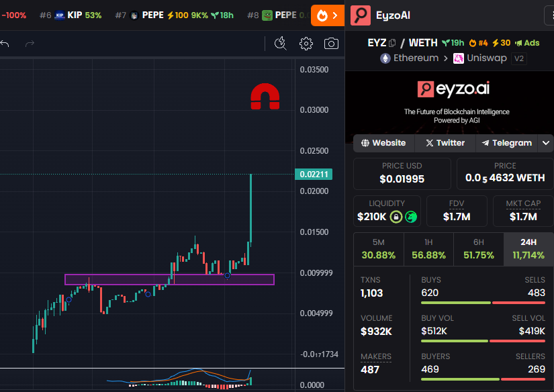Click the FDV $1.7M box

[x=457, y=211]
